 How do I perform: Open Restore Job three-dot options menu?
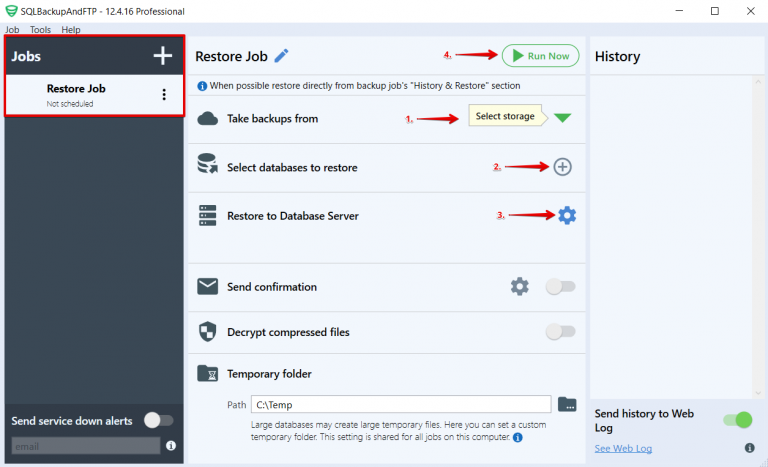(164, 95)
